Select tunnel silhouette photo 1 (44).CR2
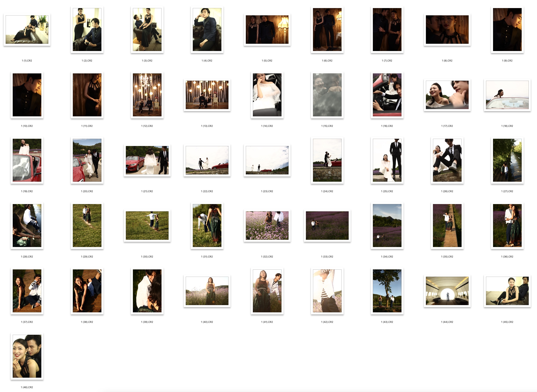The width and height of the screenshot is (537, 392). pyautogui.click(x=447, y=291)
